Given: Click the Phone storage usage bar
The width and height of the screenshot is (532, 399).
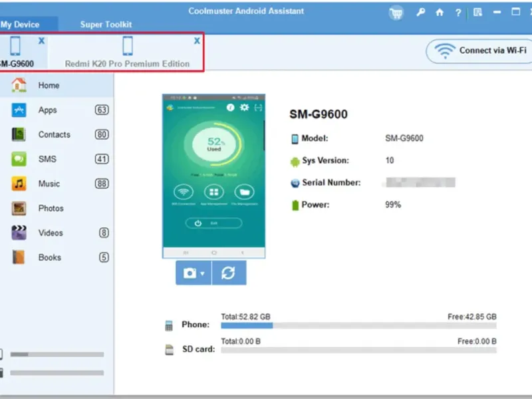Looking at the screenshot, I should (358, 326).
